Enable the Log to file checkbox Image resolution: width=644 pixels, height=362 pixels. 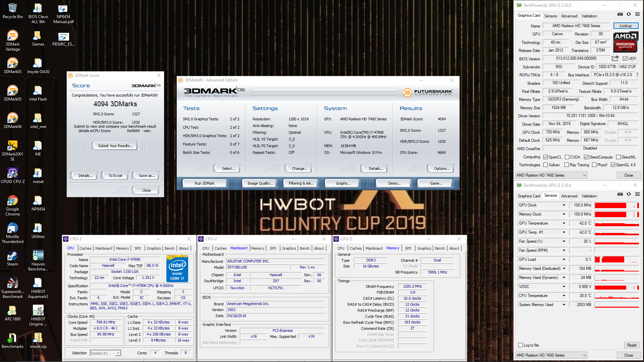pos(521,345)
